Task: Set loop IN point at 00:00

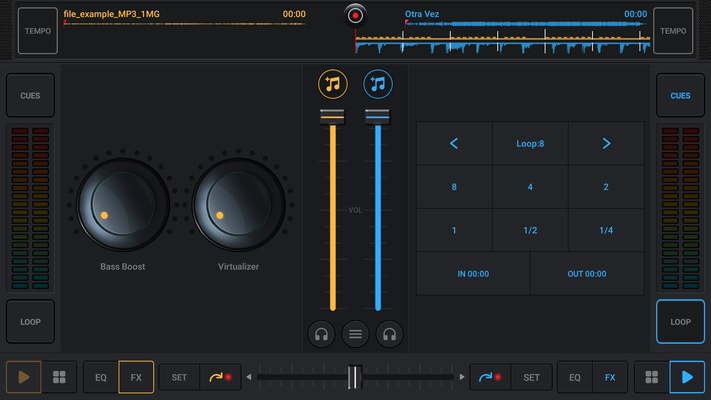Action: point(473,274)
